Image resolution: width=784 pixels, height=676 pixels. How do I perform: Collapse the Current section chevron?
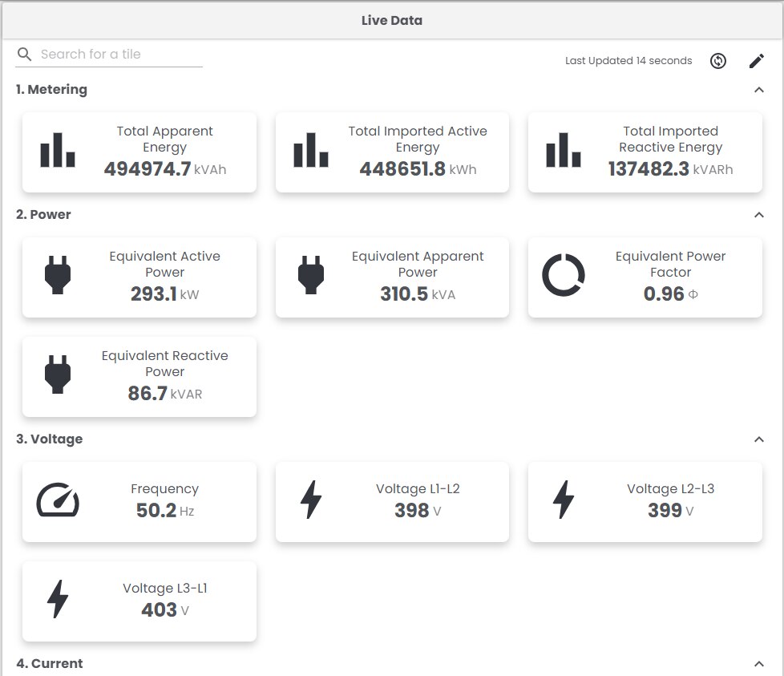click(759, 663)
